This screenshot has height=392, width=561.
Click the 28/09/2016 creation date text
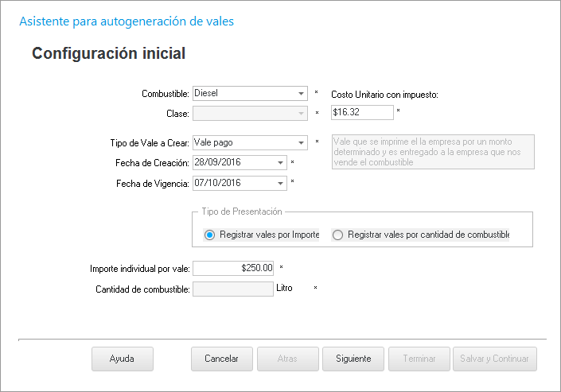218,163
